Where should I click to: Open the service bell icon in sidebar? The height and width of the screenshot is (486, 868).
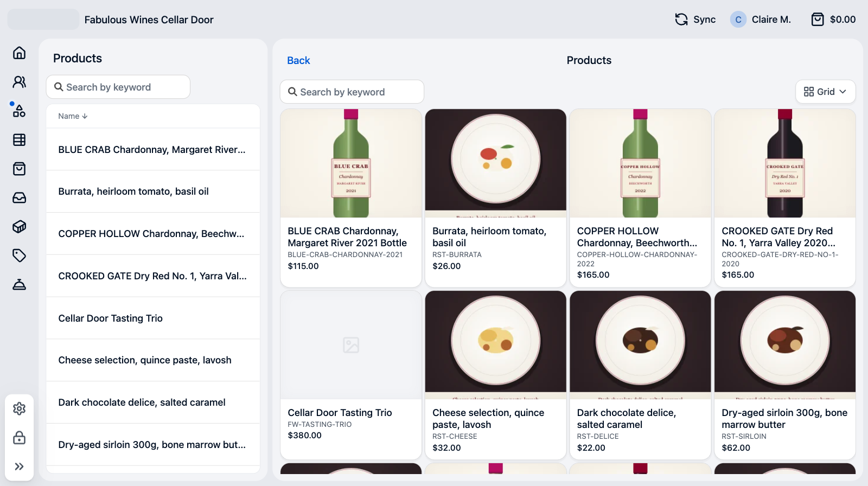[20, 285]
